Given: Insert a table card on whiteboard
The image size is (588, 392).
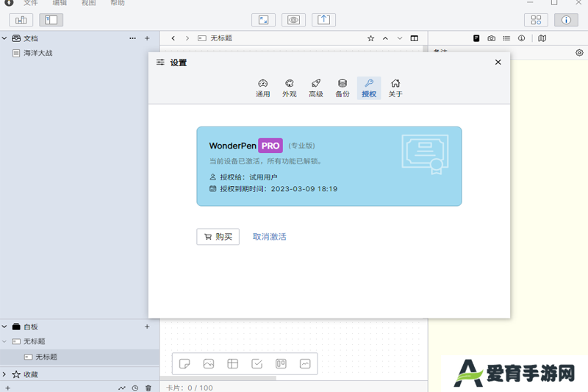Looking at the screenshot, I should click(233, 363).
